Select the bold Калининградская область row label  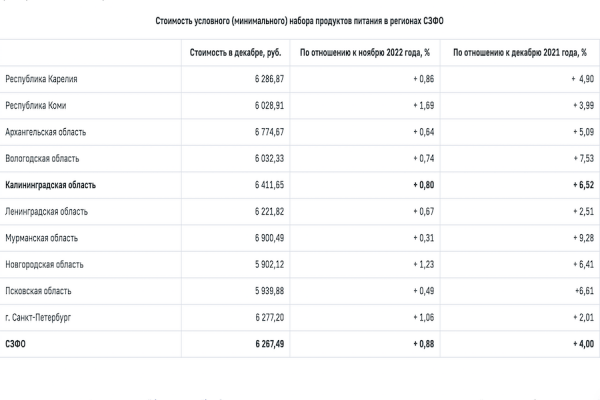click(x=51, y=185)
